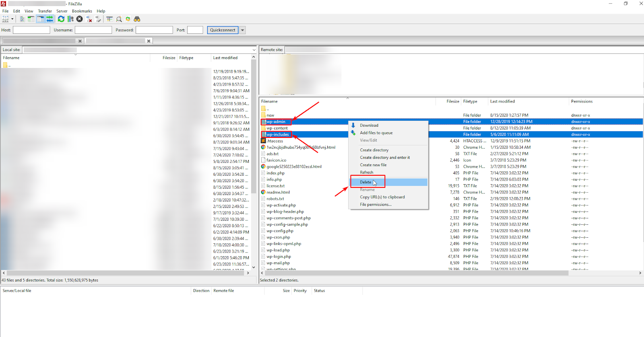Open the View menu

click(x=29, y=11)
